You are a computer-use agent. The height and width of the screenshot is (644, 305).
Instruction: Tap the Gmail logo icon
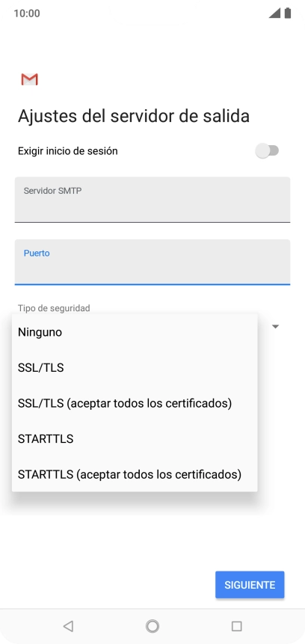click(30, 79)
